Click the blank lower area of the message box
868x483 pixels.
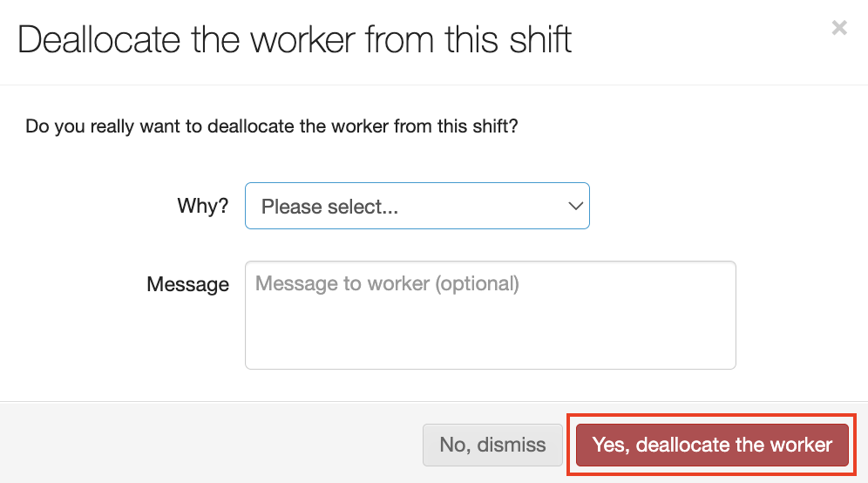point(490,344)
